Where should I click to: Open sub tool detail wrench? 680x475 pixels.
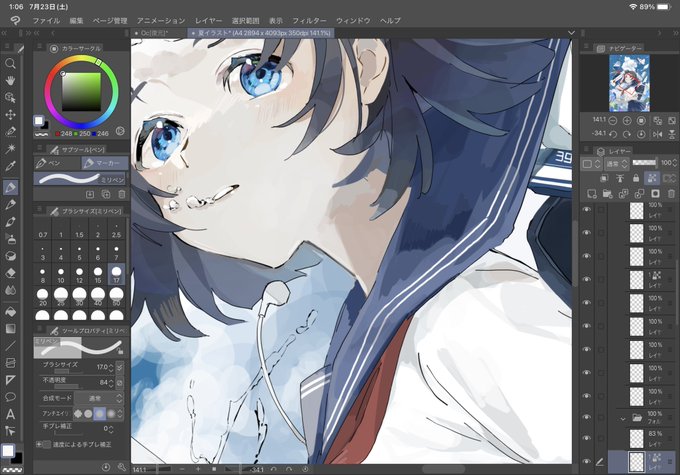click(x=122, y=467)
